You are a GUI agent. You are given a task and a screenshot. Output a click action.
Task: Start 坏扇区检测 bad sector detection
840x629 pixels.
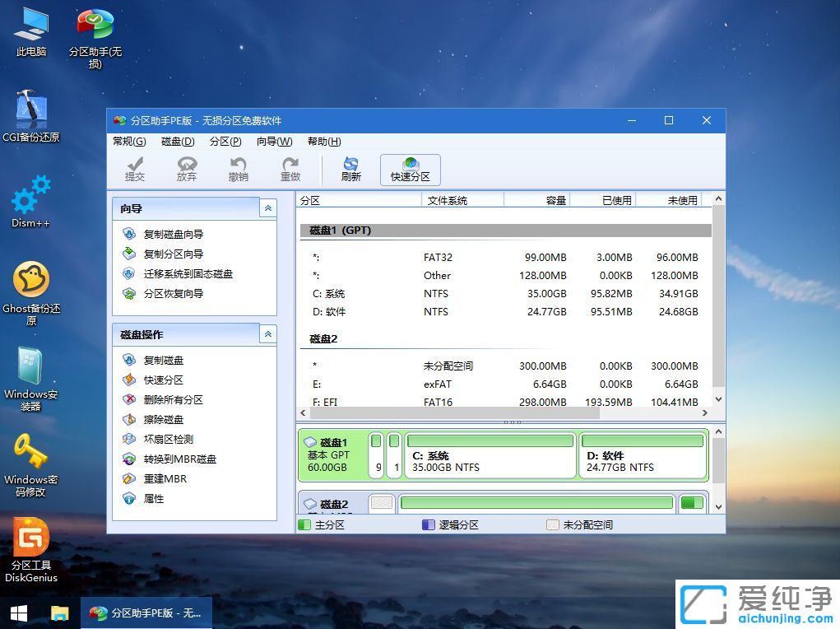click(166, 439)
